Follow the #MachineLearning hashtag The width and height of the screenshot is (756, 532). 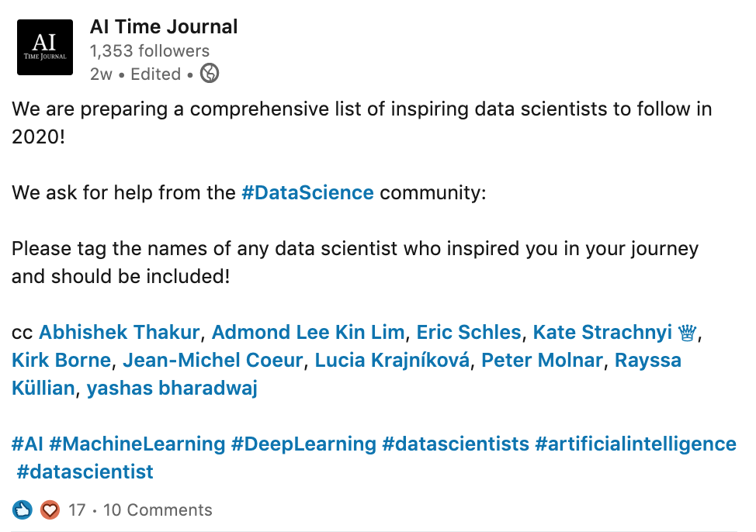[x=137, y=444]
